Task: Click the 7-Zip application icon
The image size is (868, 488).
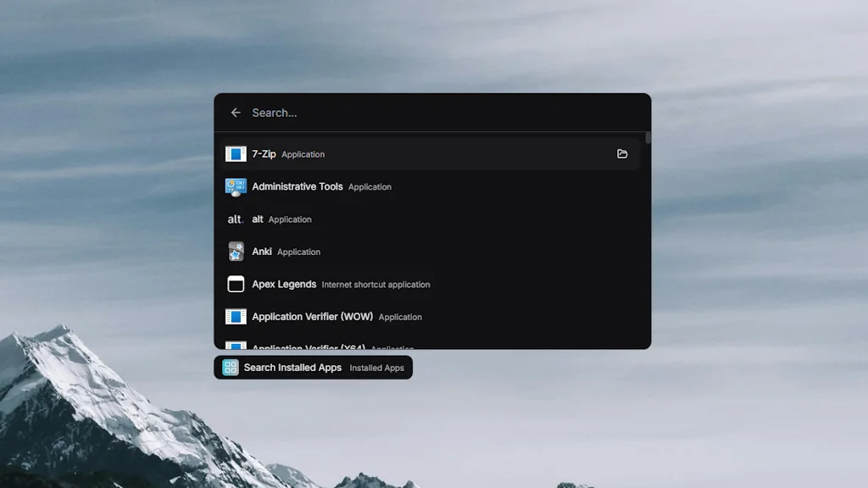Action: click(x=235, y=153)
